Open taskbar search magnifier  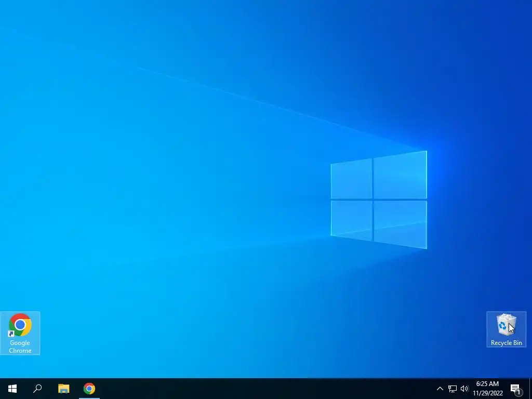37,389
